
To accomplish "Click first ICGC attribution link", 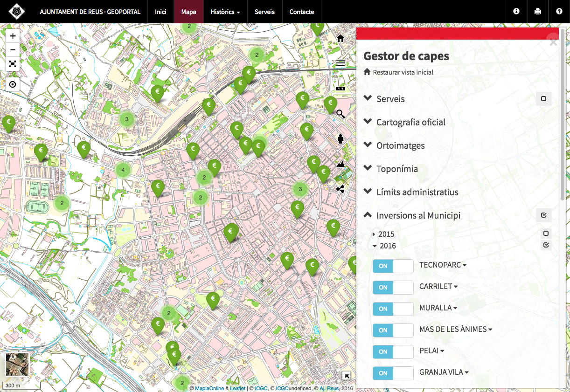I will coord(261,388).
